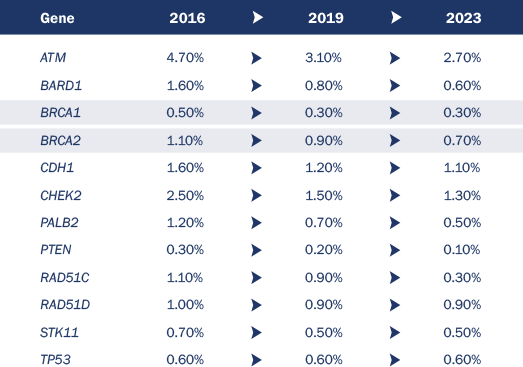Select RAD51D's 2023 value 0.90%

point(462,305)
